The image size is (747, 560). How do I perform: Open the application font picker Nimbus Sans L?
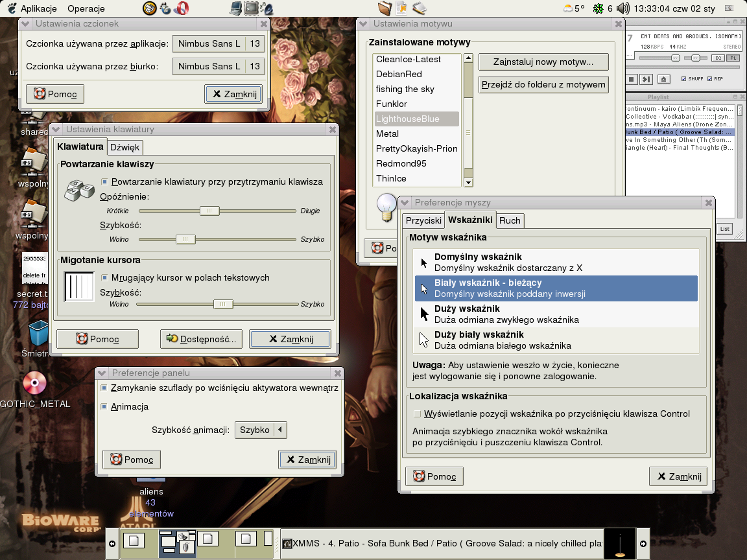[218, 44]
